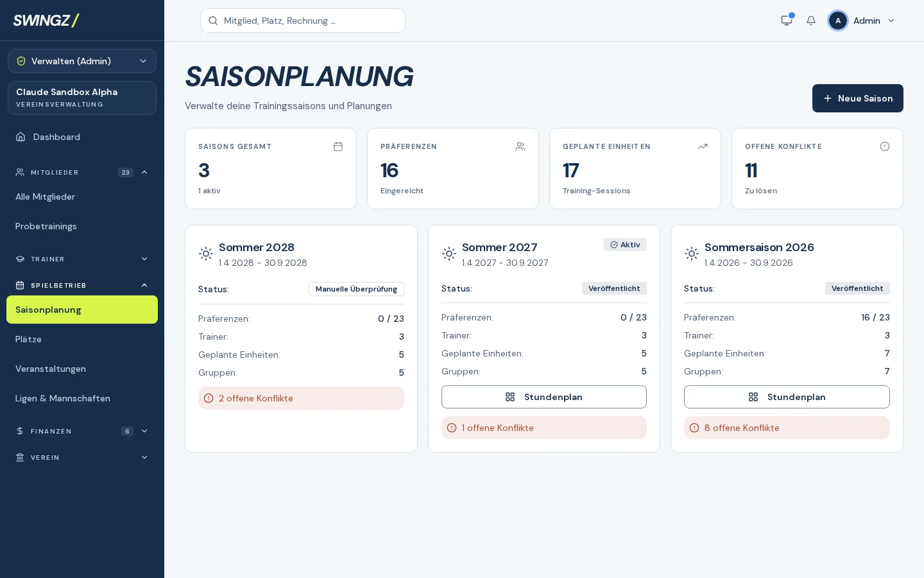Click date range 1.4.2028 - 30.9.2028
924x578 pixels.
(263, 263)
